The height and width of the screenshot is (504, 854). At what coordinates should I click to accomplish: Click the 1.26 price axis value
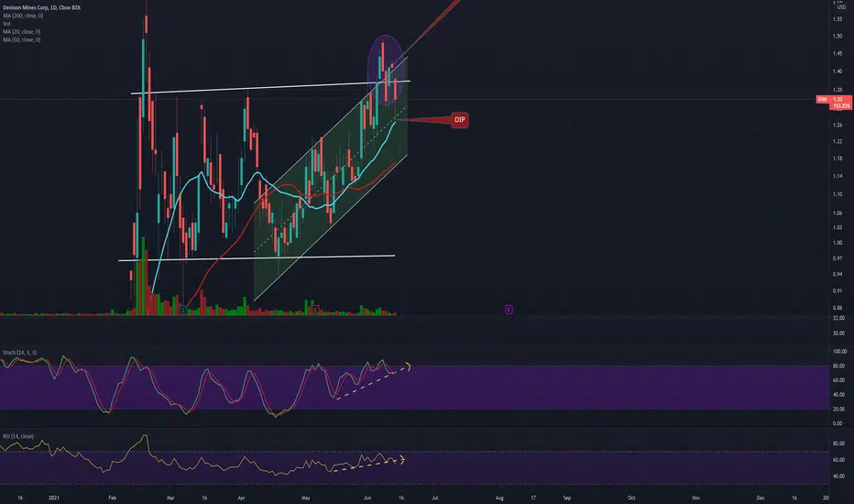tap(838, 126)
